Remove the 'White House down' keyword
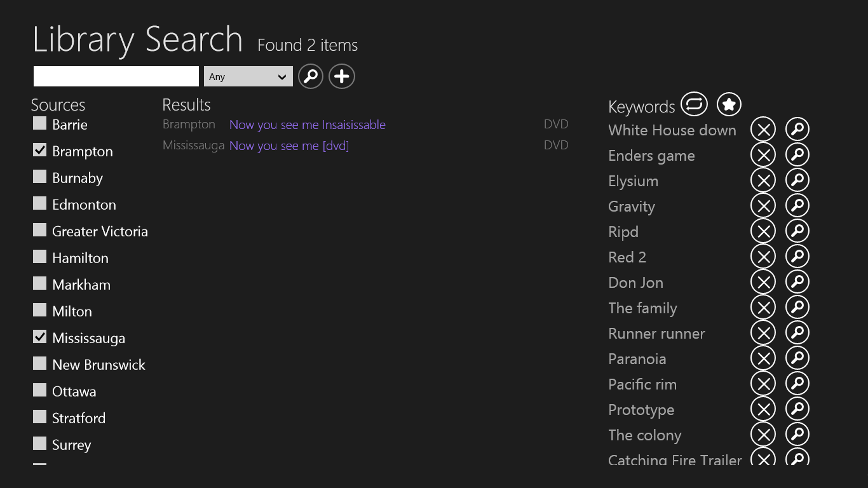 (763, 130)
